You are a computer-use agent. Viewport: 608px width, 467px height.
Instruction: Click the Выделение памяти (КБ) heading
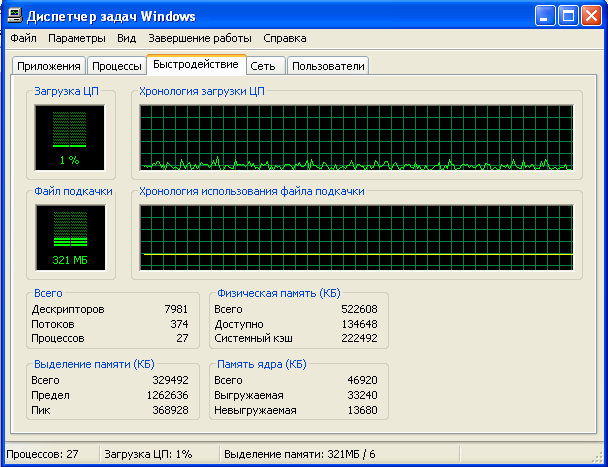point(94,364)
